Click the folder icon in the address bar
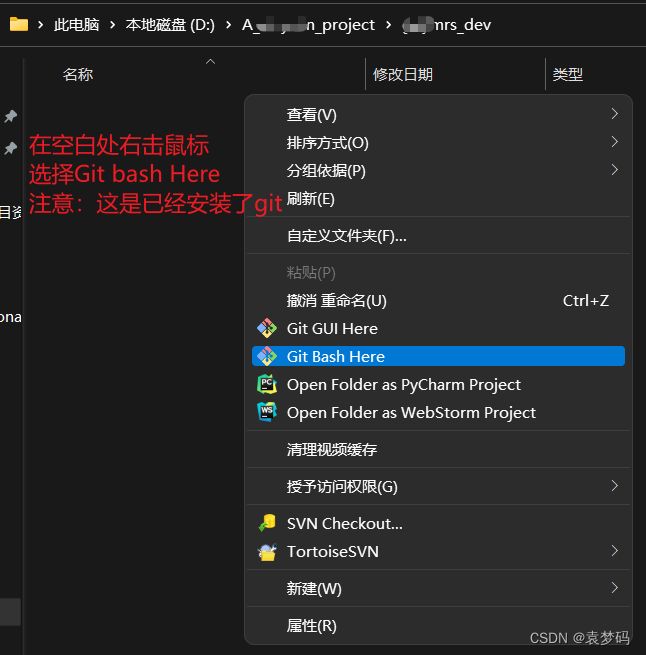646x655 pixels. (x=19, y=25)
